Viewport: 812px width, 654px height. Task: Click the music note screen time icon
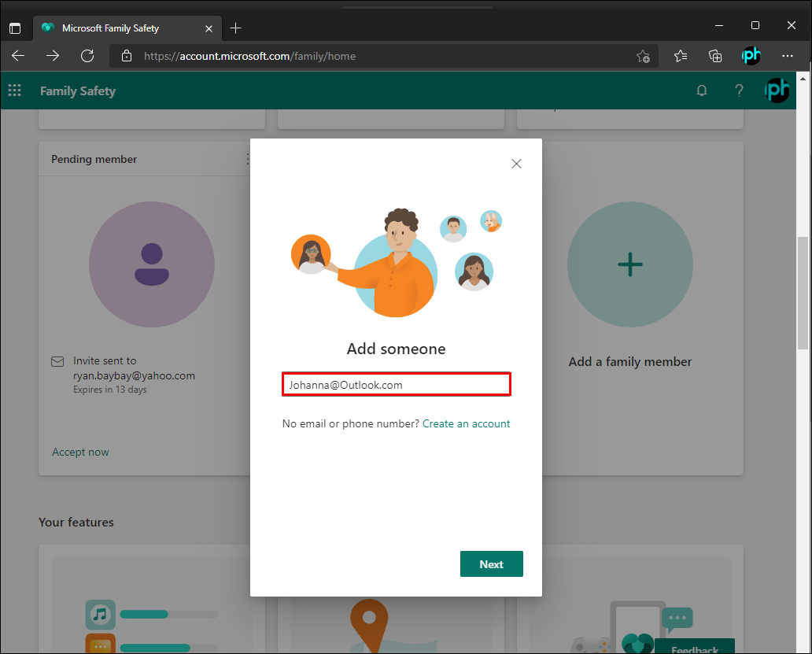point(101,615)
